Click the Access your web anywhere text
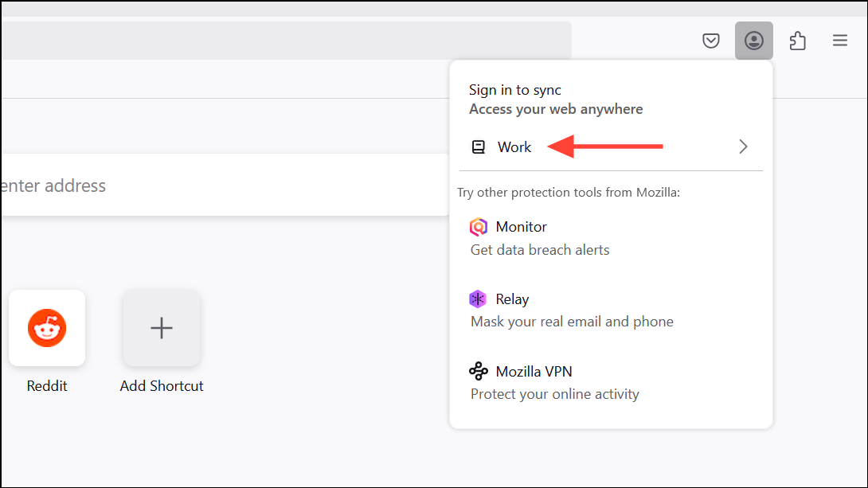The height and width of the screenshot is (488, 868). coord(556,109)
